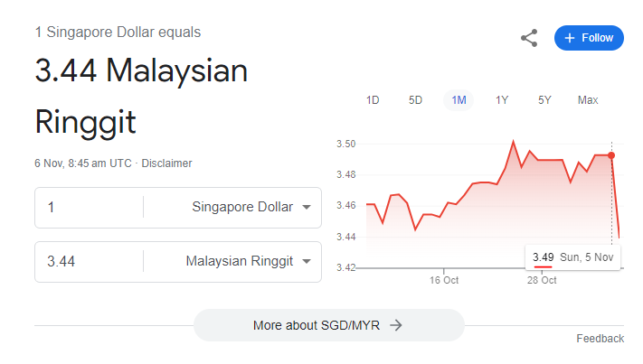Click the arrow icon beside More about SGD/MYR
643x364 pixels.
coord(396,325)
